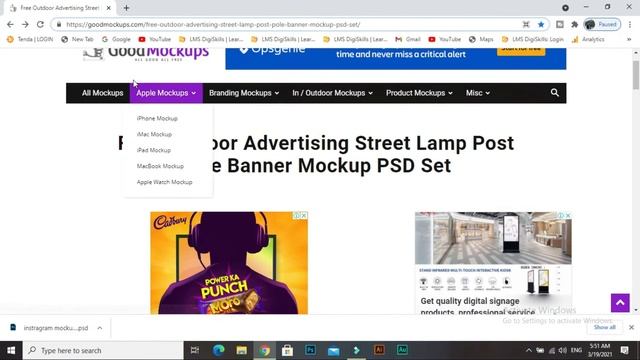Click the taskbar clock showing 5:51 AM
This screenshot has width=640, height=360.
point(600,350)
